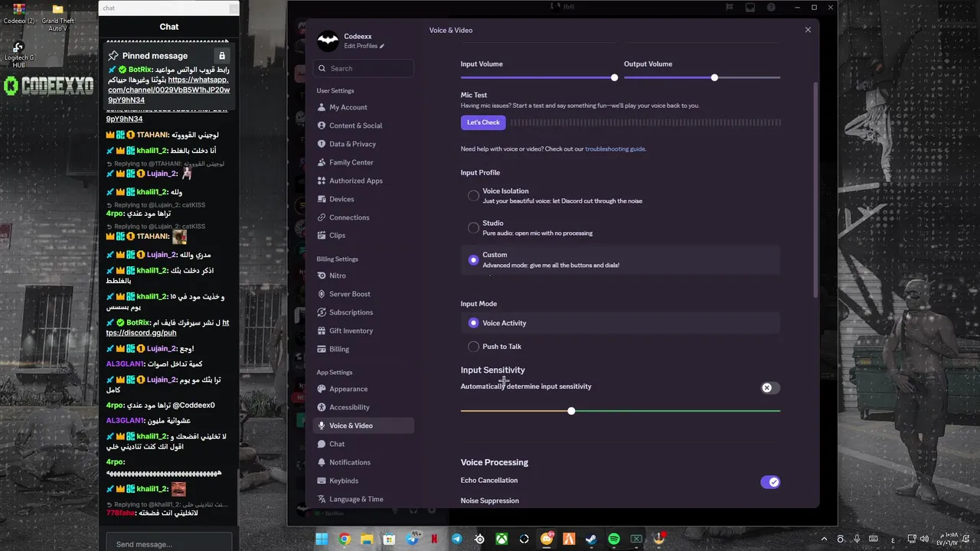Open Discord inbox icon in title bar
The width and height of the screenshot is (980, 551).
tap(750, 8)
